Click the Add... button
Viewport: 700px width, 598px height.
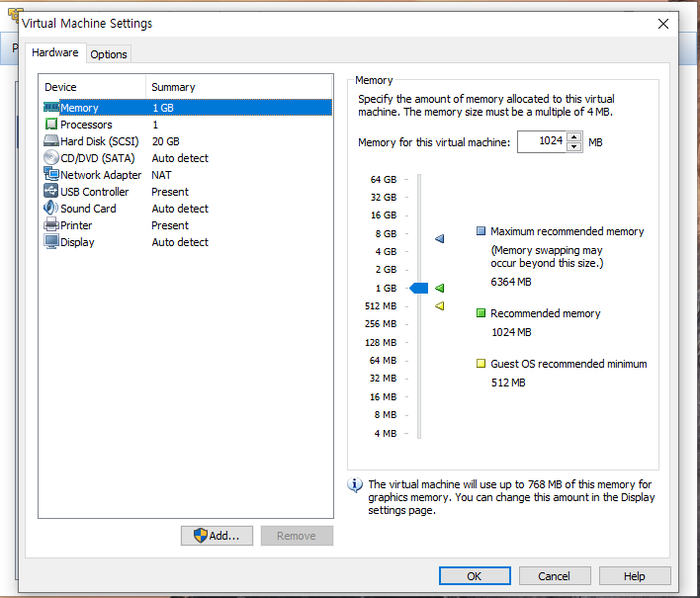217,536
